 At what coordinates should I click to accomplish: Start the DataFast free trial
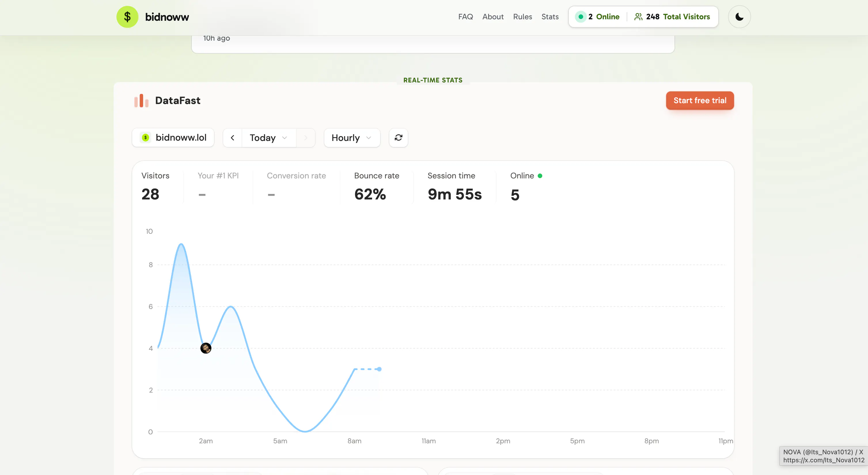(x=700, y=101)
